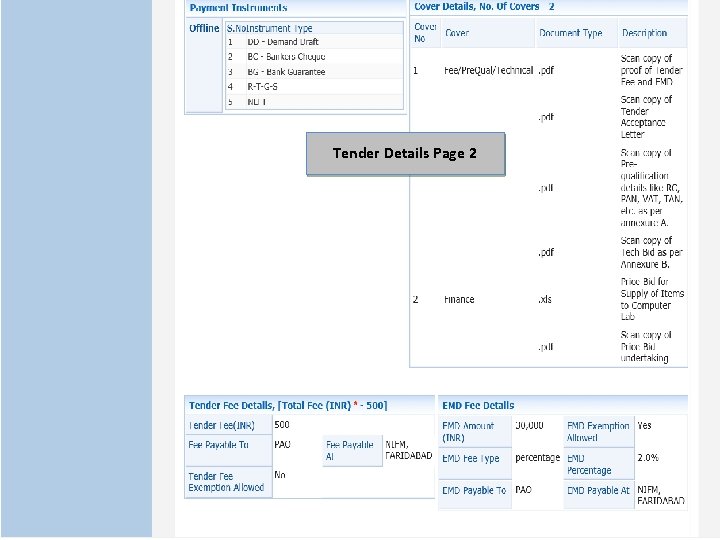Click .pdf beside Pre-qualification details description
Viewport: 720px width, 540px height.
click(546, 188)
